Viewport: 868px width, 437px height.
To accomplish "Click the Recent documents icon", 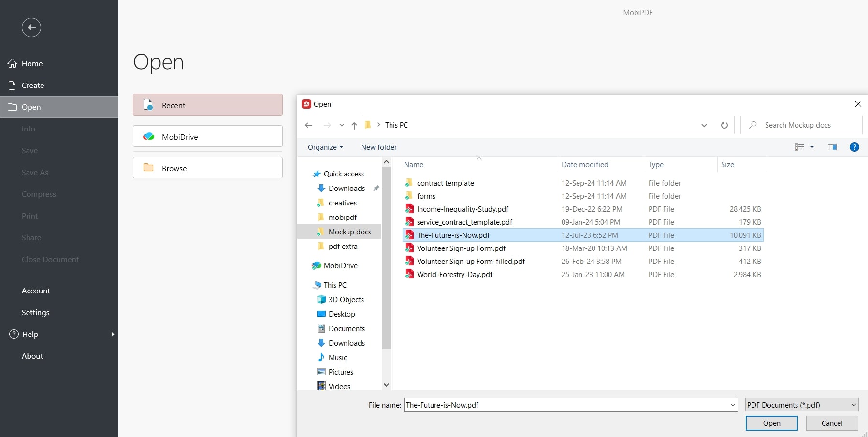I will [x=147, y=105].
